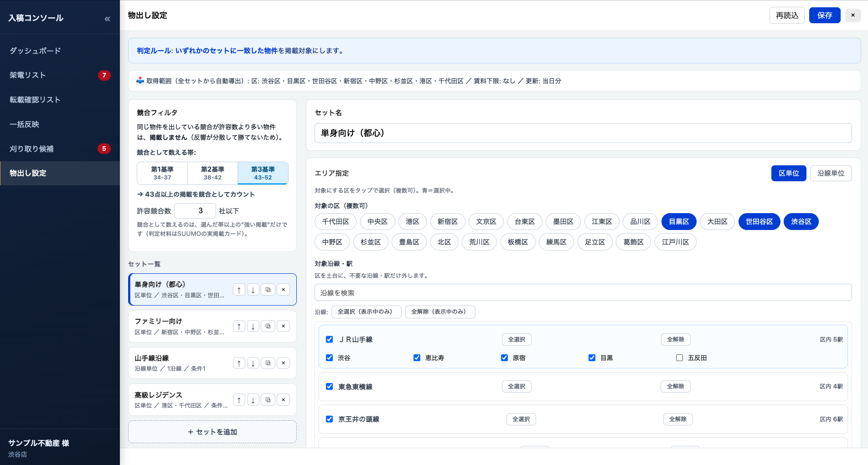Open 架電リスト in the sidebar
This screenshot has width=868, height=465.
coord(60,75)
